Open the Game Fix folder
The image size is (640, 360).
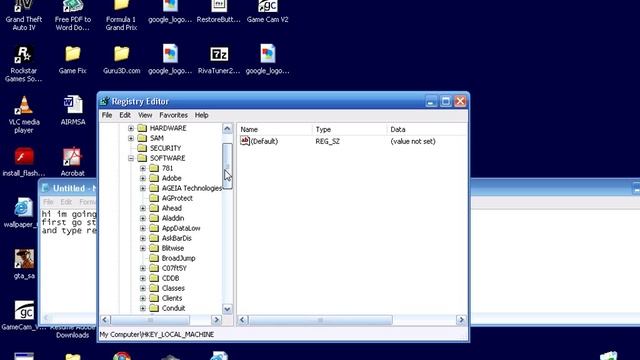coord(73,60)
